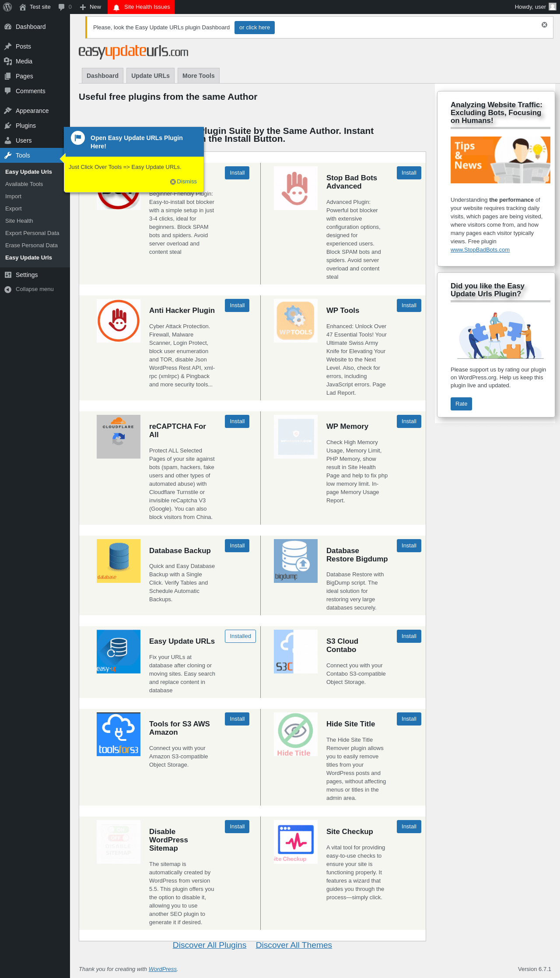Screen dimensions: 560x978
Task: Install the Site Checkup plugin
Action: pyautogui.click(x=409, y=827)
